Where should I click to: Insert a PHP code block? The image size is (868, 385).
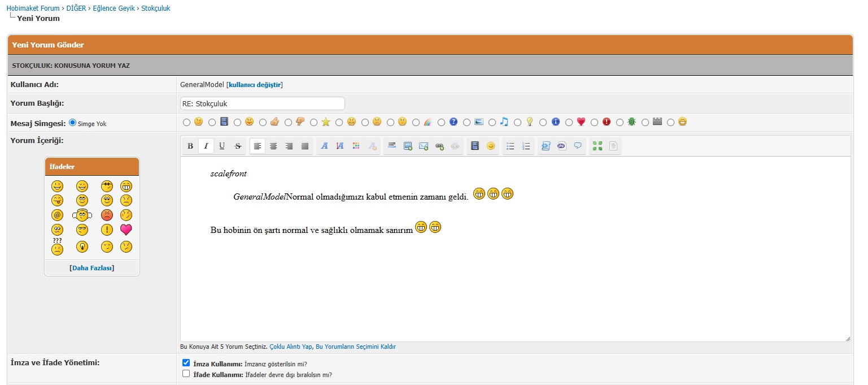pos(561,146)
